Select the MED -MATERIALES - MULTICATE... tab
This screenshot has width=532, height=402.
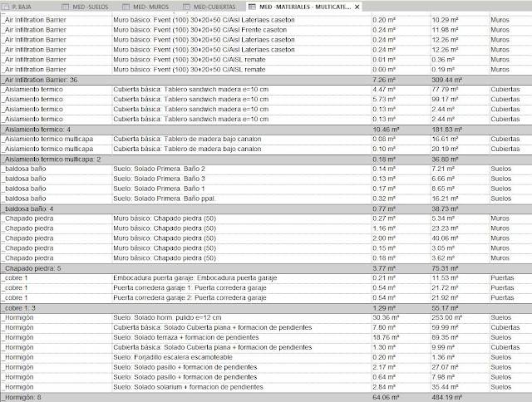pos(305,7)
